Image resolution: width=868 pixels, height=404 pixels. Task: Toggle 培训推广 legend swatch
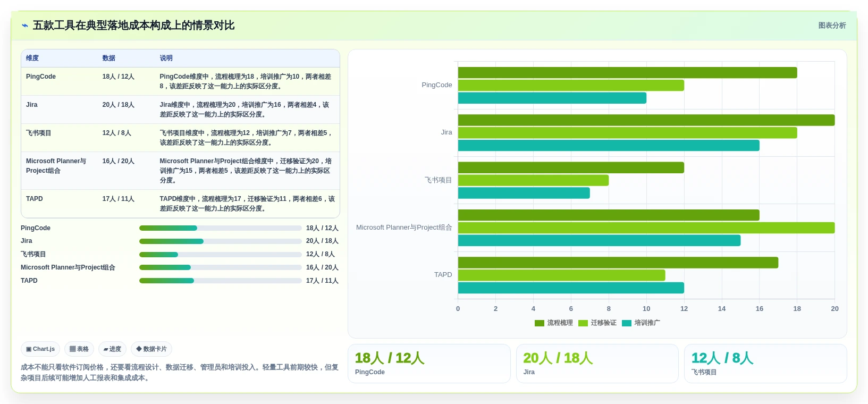point(627,323)
